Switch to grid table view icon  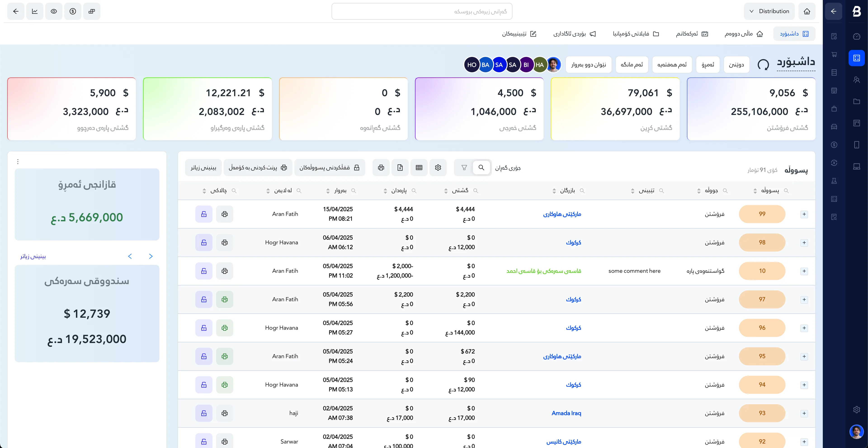(x=419, y=167)
